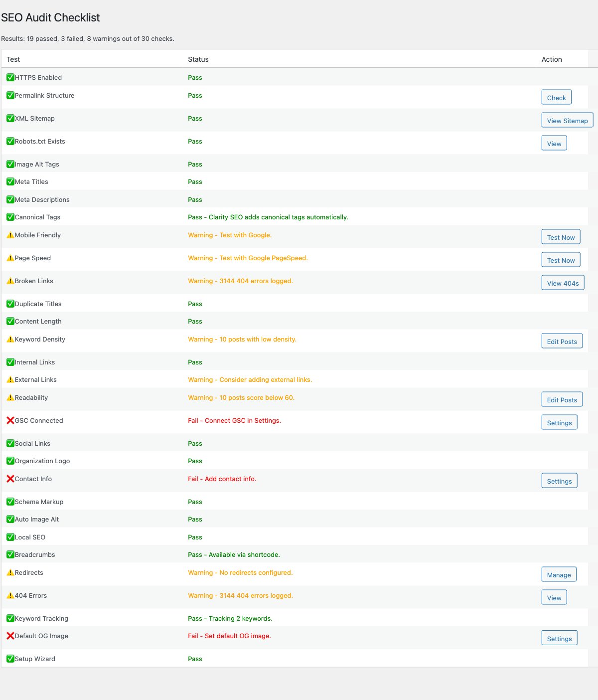Image resolution: width=598 pixels, height=700 pixels.
Task: Click the Check button for Permalink Structure
Action: tap(556, 97)
